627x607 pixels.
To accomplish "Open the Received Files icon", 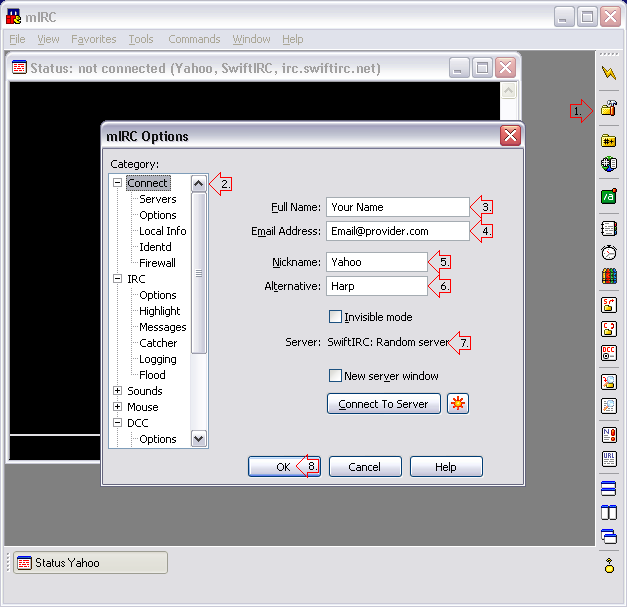I will [x=609, y=382].
